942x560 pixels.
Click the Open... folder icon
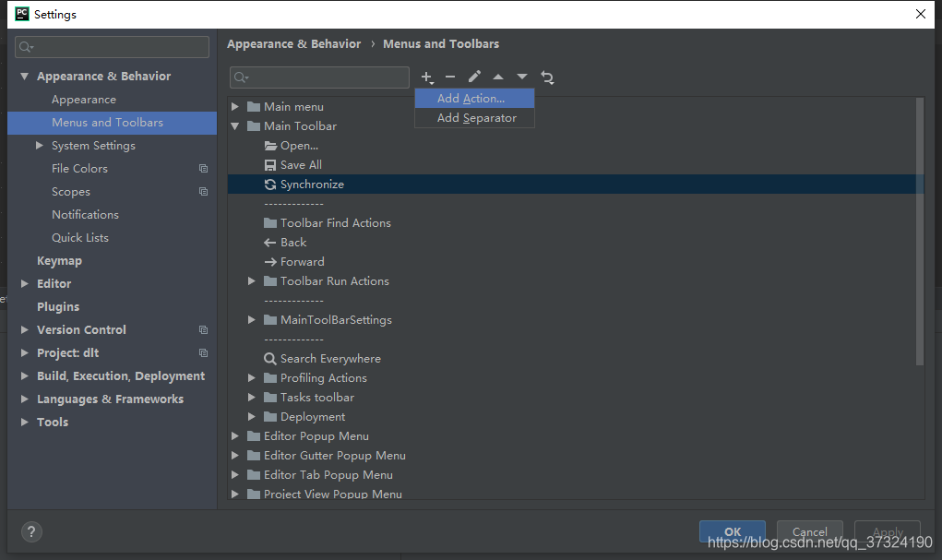(x=270, y=146)
